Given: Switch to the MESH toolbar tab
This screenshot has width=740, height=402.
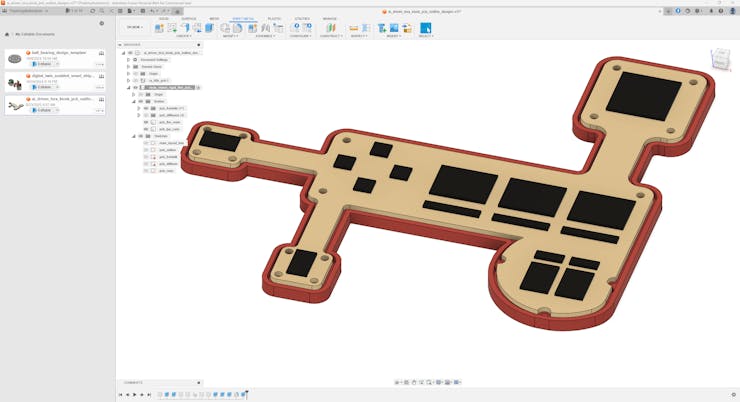Looking at the screenshot, I should point(214,18).
